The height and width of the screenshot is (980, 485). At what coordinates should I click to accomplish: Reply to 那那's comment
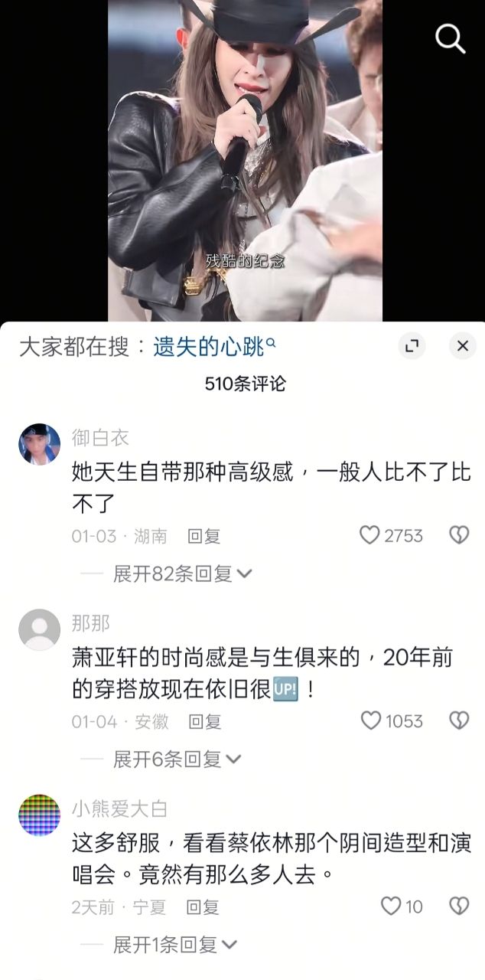pos(204,721)
